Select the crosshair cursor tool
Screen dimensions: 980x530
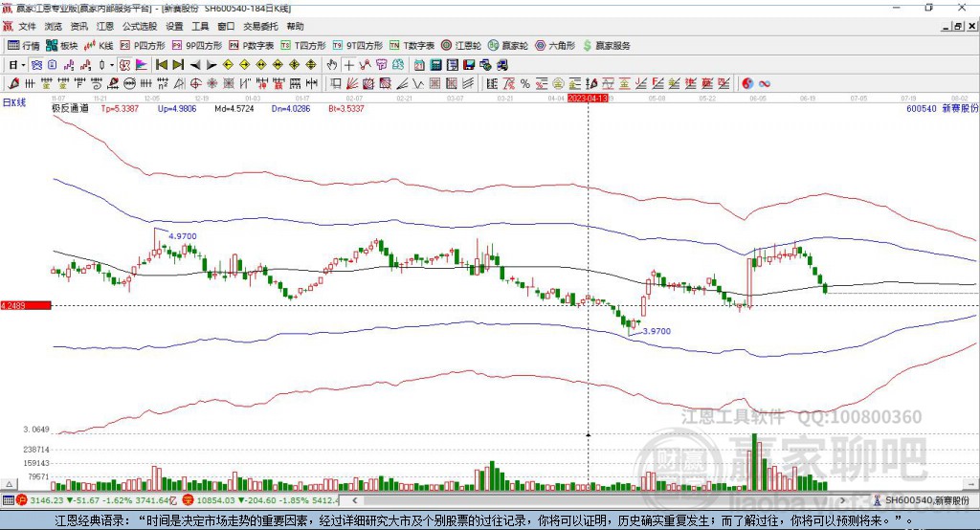(x=348, y=65)
